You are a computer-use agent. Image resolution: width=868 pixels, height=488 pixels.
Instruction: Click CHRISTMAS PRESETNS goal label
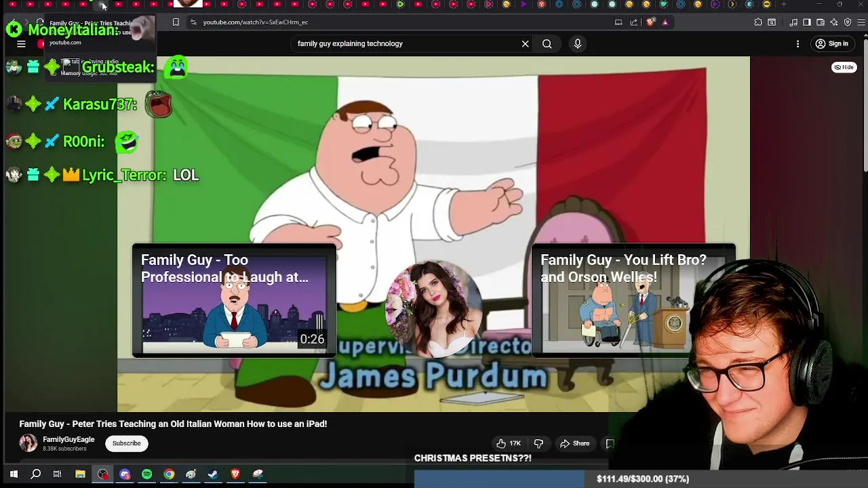pyautogui.click(x=473, y=458)
